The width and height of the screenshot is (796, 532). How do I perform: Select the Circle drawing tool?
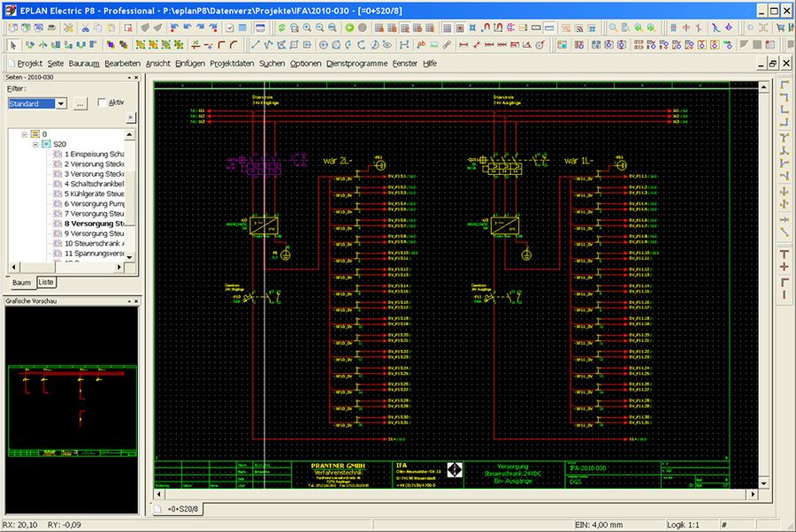point(324,45)
